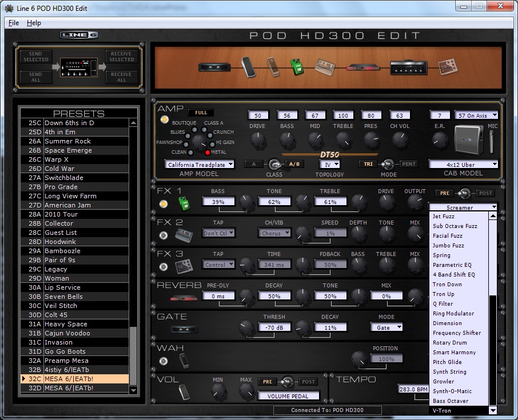Open the 4x12 Uber cab model dropdown
This screenshot has width=518, height=420.
point(464,165)
